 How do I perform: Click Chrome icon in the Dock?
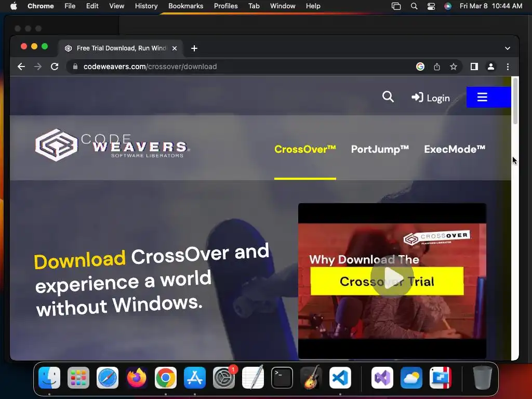[x=166, y=378]
